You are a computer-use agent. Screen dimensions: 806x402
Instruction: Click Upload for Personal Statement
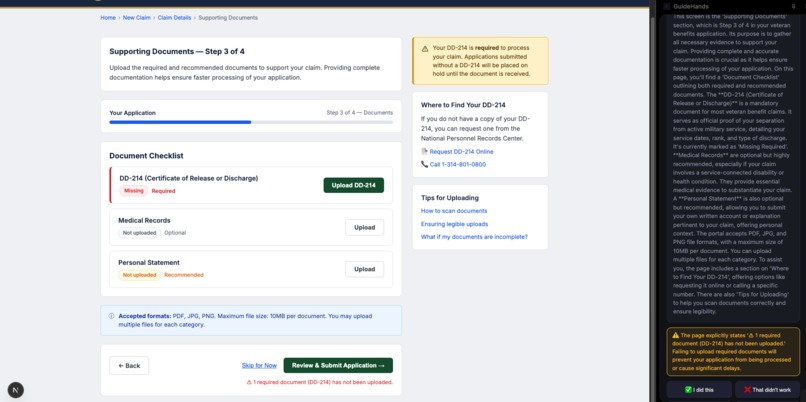pyautogui.click(x=364, y=269)
